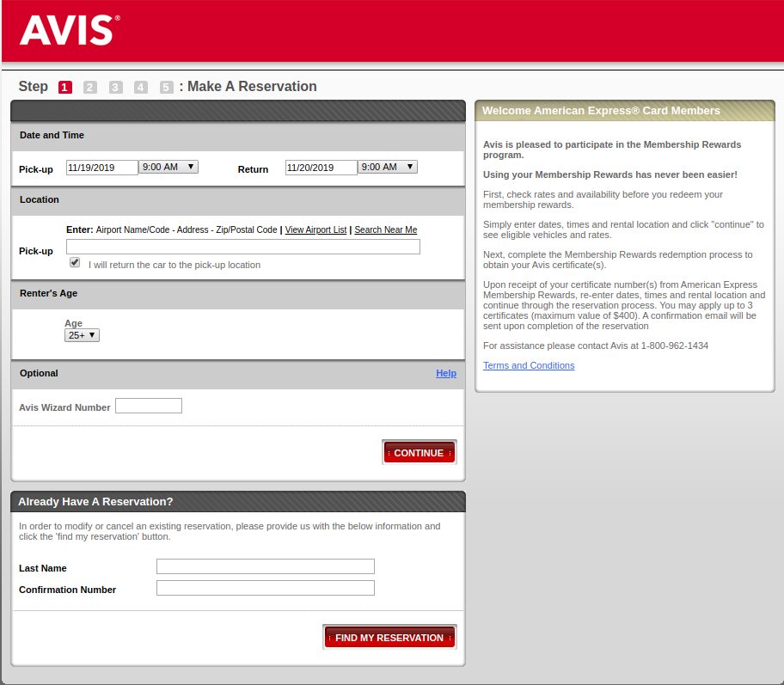Click the step 5 indicator
Screen dimensions: 784x685
tap(166, 87)
